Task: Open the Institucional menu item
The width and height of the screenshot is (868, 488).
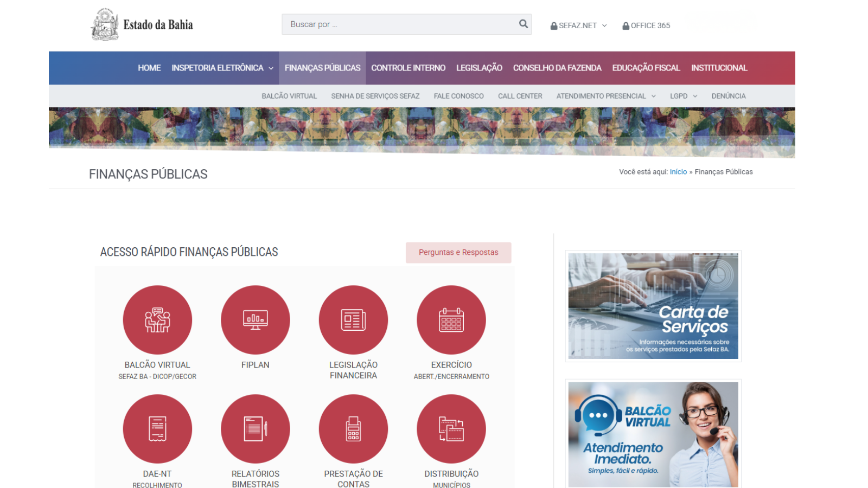Action: click(x=719, y=68)
